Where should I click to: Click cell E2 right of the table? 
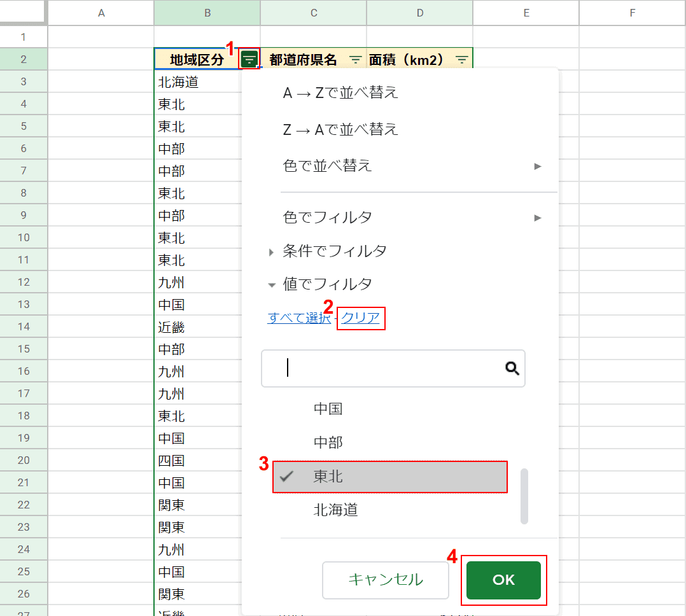(526, 59)
